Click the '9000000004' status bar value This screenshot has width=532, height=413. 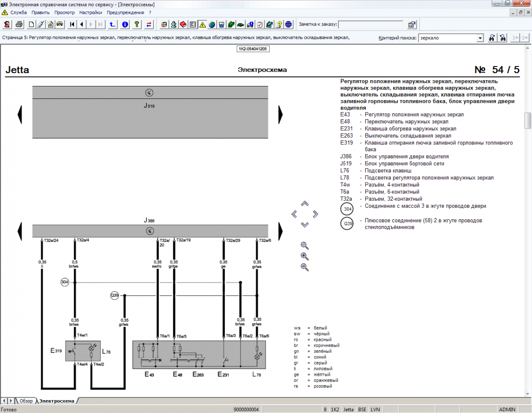tap(246, 409)
